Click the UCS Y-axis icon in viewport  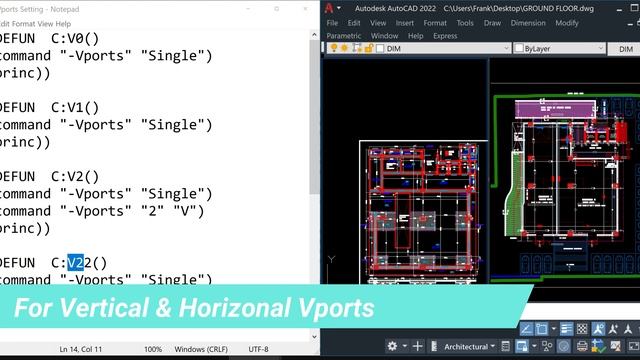click(331, 260)
